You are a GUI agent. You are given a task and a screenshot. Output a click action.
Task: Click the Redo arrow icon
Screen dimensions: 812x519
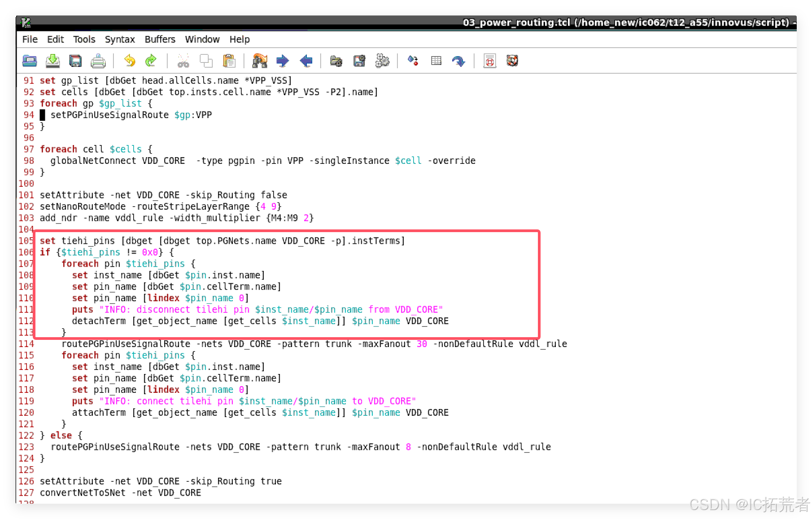click(x=151, y=61)
